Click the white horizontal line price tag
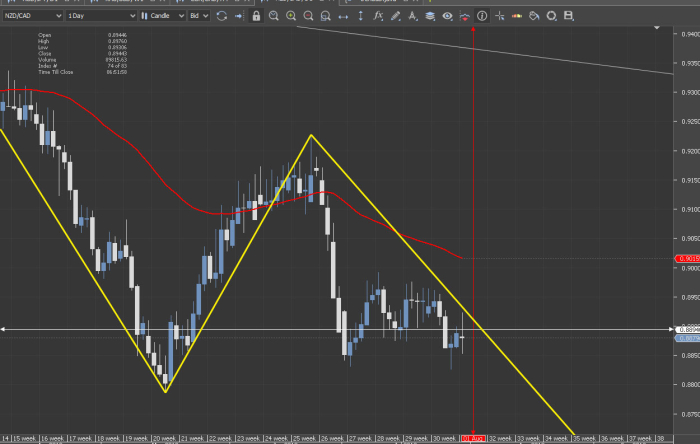The width and height of the screenshot is (700, 444). tap(688, 330)
